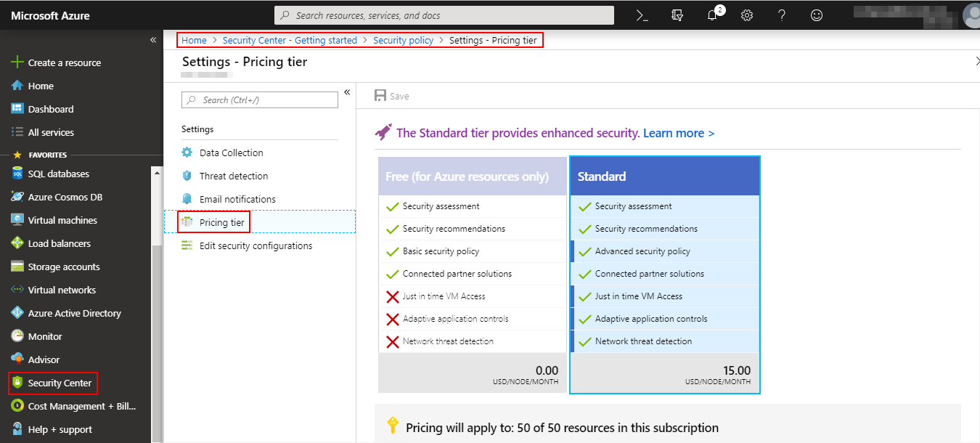Click the Monitor gauge icon
980x443 pixels.
pos(17,336)
